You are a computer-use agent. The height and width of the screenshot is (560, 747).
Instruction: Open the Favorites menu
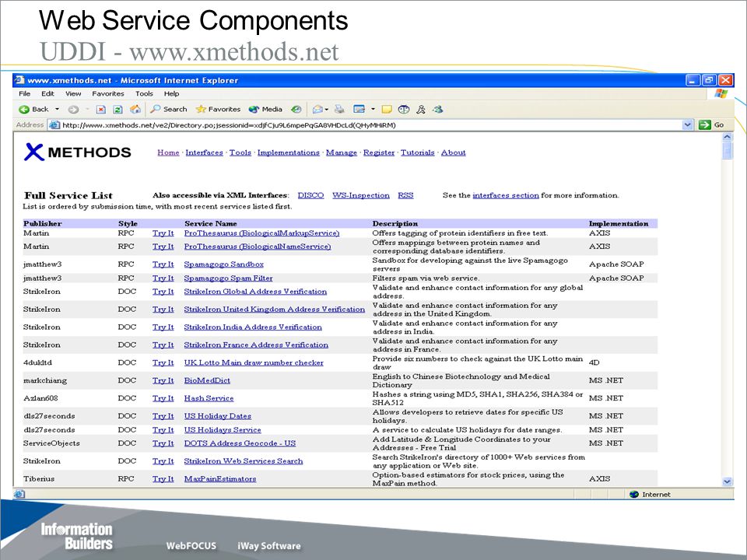coord(107,94)
